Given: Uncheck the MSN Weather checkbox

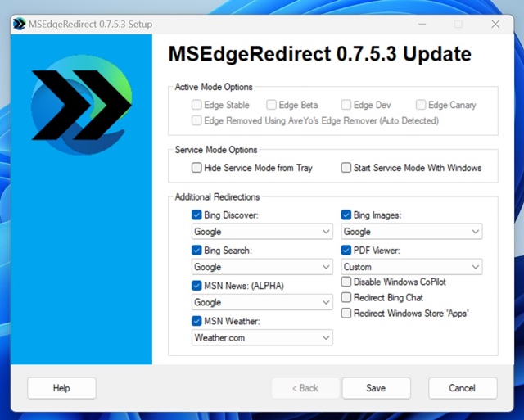Looking at the screenshot, I should (196, 321).
